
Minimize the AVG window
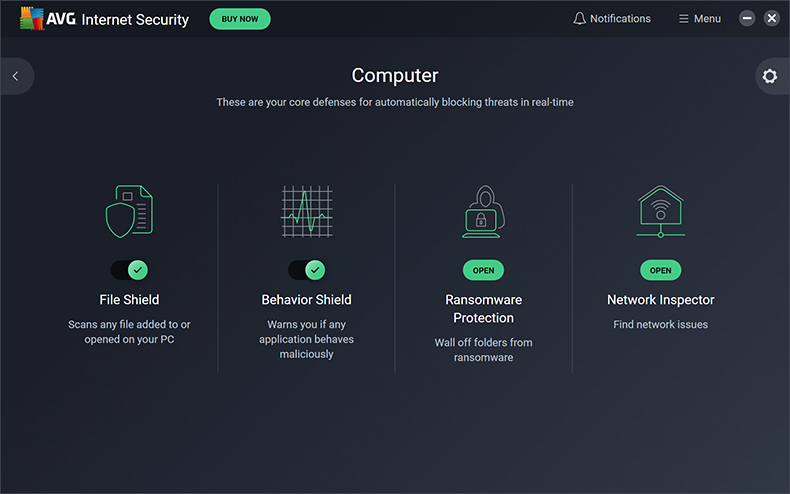[x=747, y=19]
